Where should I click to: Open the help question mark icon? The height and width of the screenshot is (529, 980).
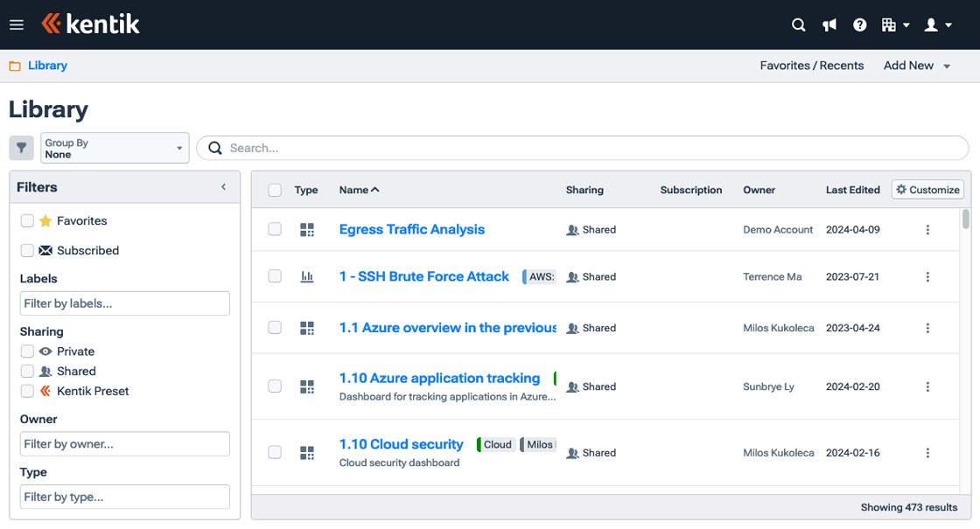859,24
